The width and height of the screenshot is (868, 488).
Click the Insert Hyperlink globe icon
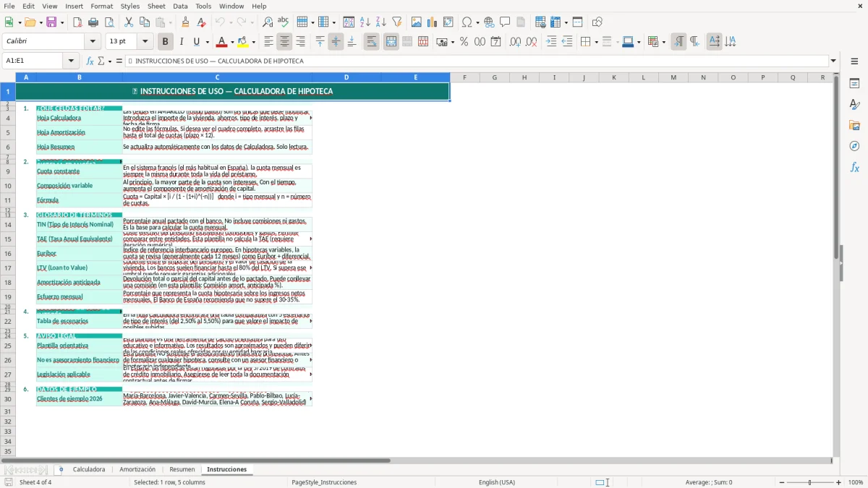489,22
